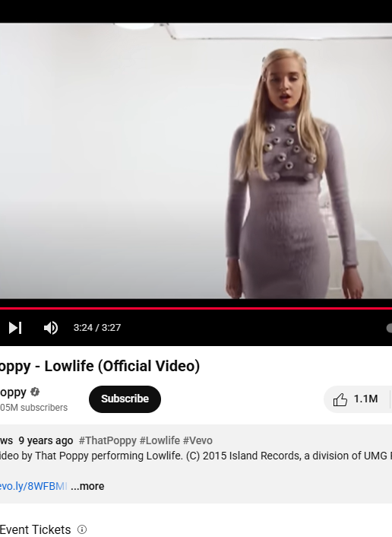Screen dimensions: 392x537
Task: Open the #Vevo hashtag
Action: pos(198,440)
